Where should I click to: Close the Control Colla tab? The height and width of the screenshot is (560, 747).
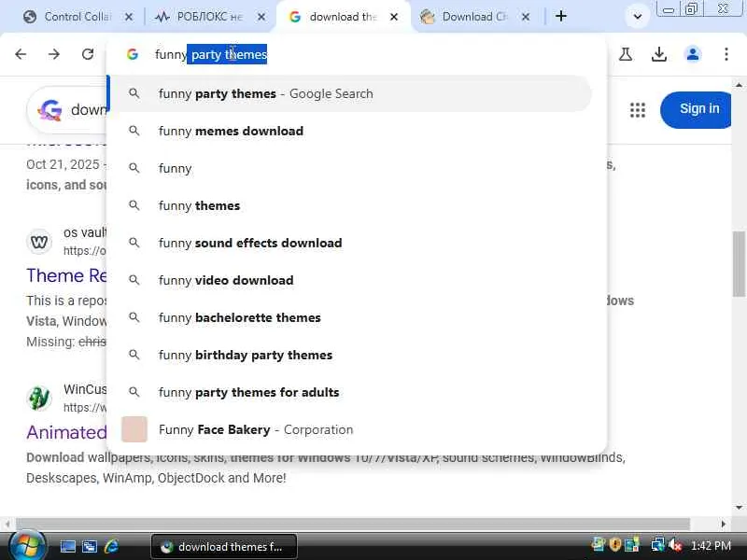[129, 17]
